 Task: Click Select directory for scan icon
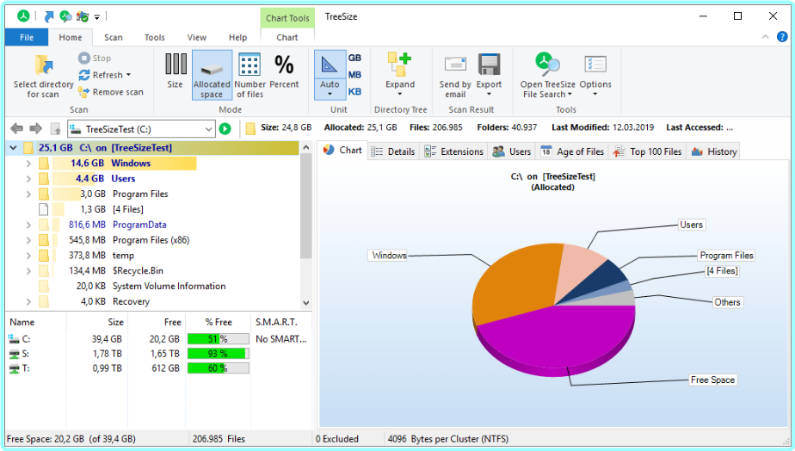click(43, 67)
